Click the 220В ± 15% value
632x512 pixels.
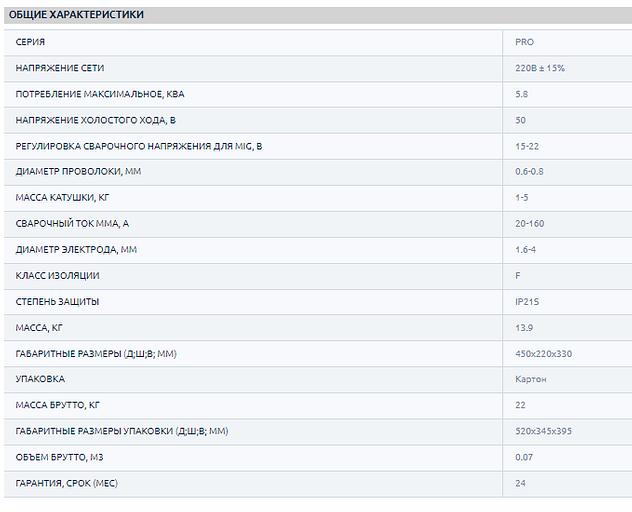tap(539, 68)
